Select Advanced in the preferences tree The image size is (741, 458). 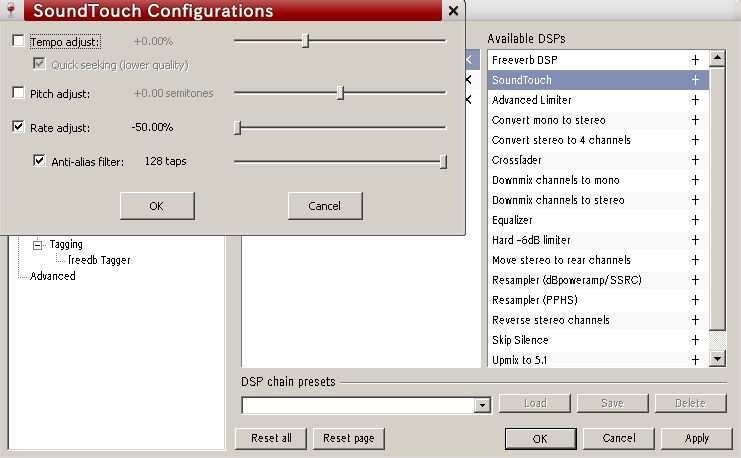pos(52,276)
